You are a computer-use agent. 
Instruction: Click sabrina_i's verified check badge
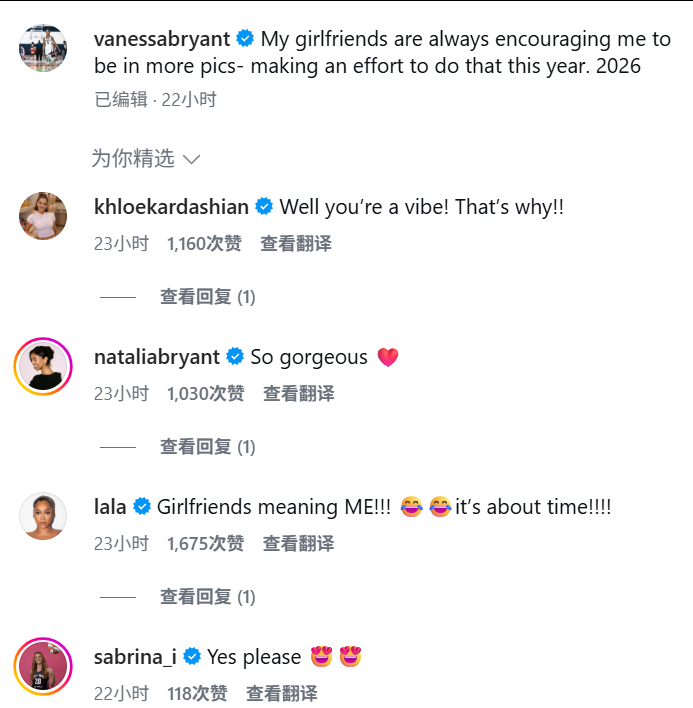tap(192, 657)
